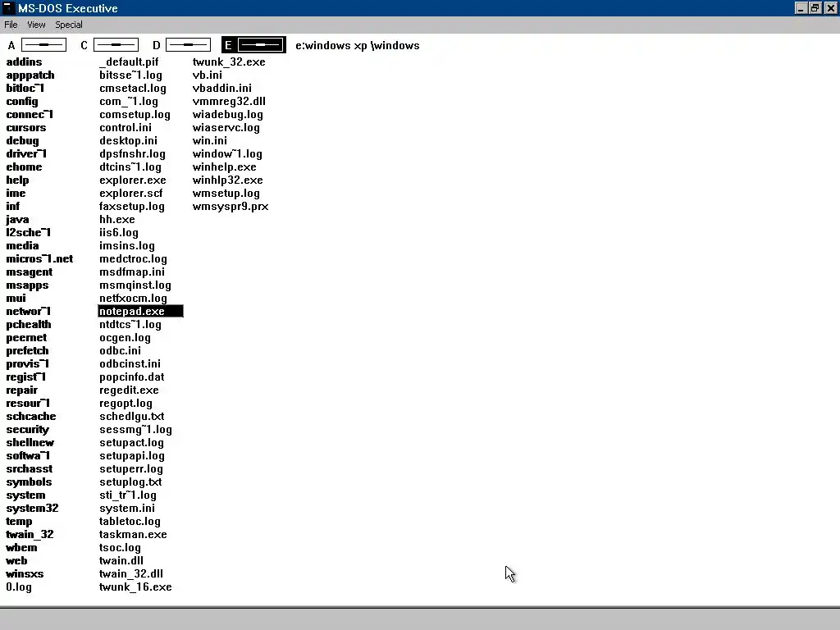The image size is (840, 630).
Task: Open the Special menu
Action: click(69, 25)
